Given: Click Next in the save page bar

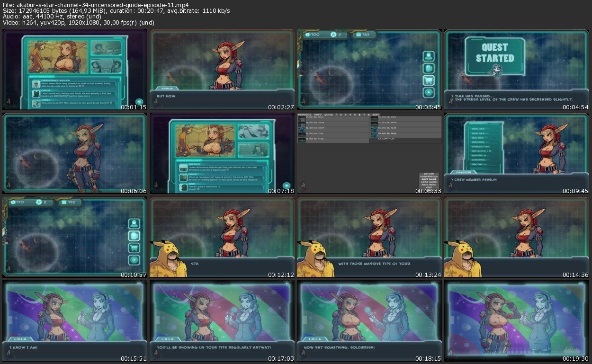Looking at the screenshot, I should coord(376,115).
